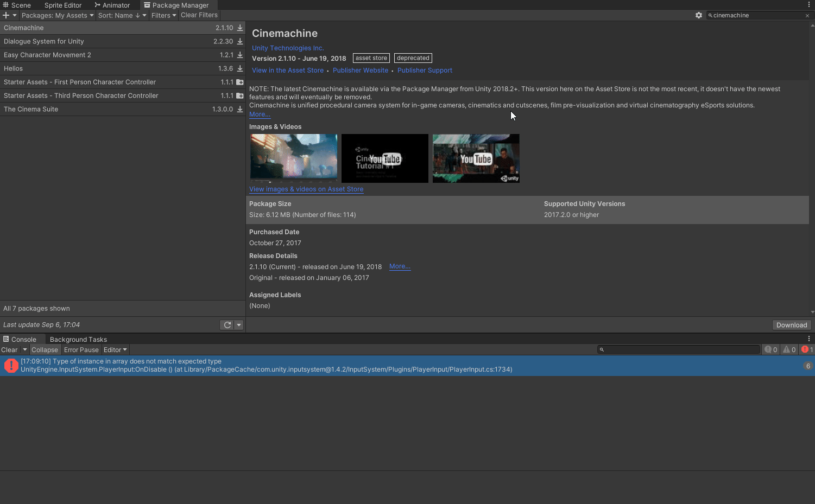Open the Clear button dropdown arrow
The image size is (815, 504).
tap(24, 350)
